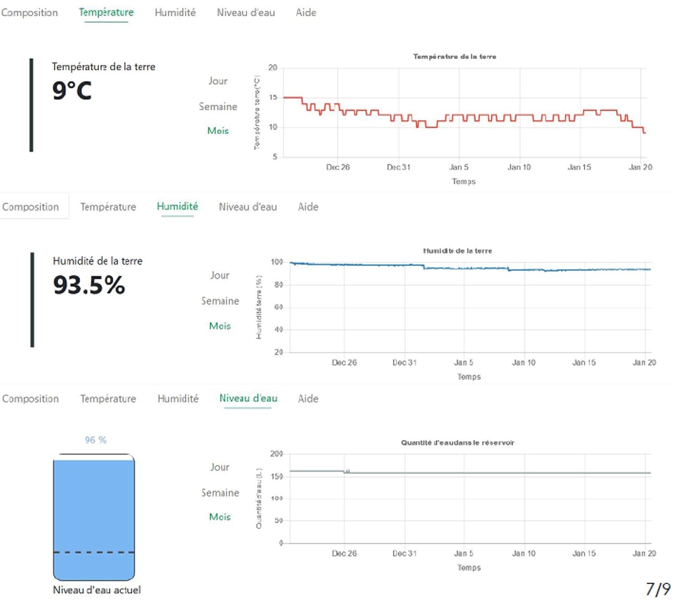
Task: Click Temps axis label under temperature chart
Action: 464,182
